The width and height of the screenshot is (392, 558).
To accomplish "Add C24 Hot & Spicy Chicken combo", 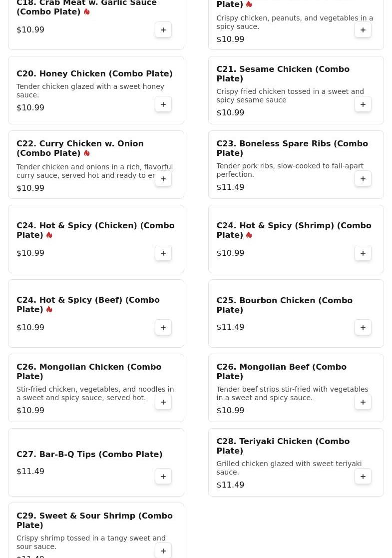I will [163, 253].
